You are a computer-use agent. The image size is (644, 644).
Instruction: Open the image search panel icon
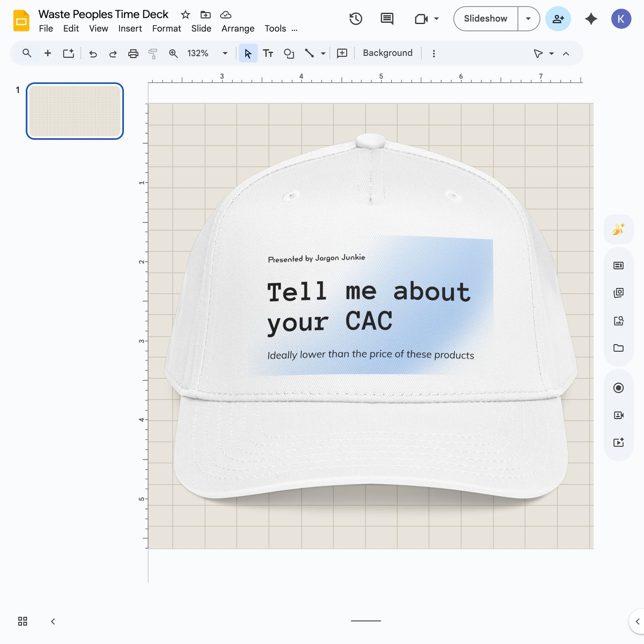pos(619,320)
